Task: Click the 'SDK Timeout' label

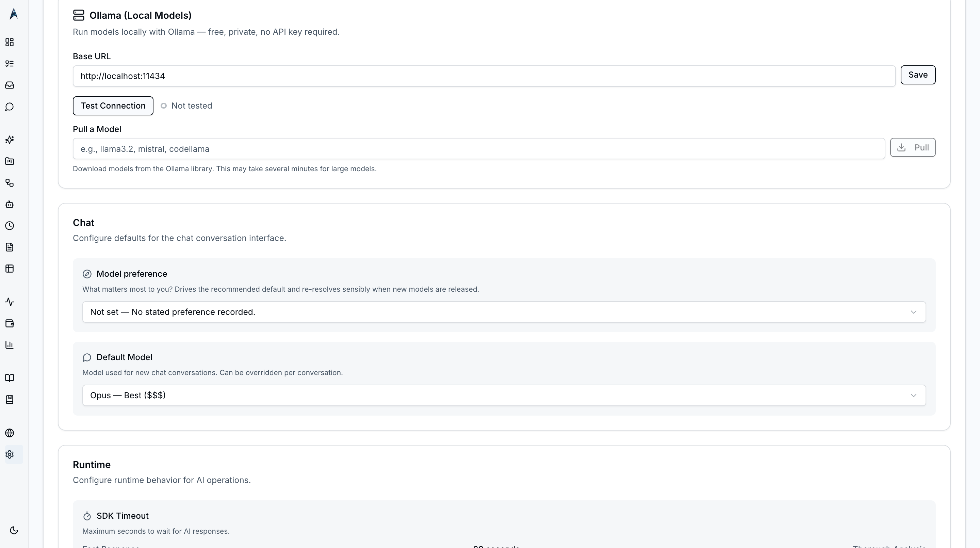Action: (122, 516)
